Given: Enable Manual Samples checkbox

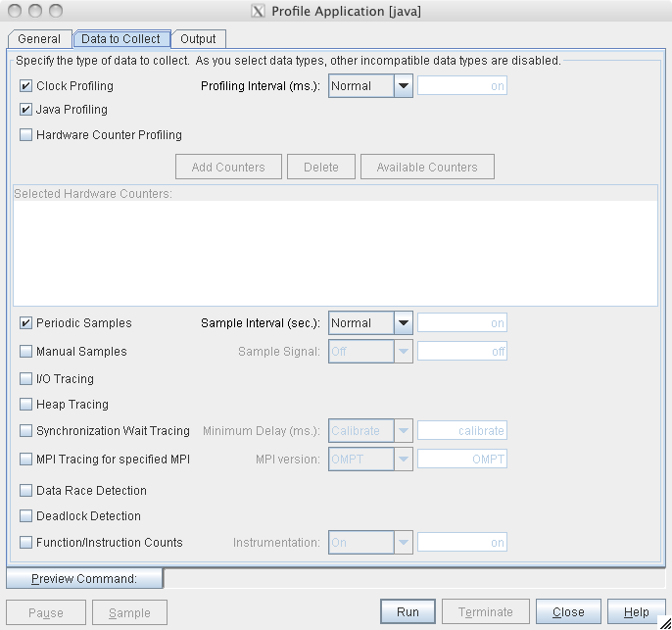Looking at the screenshot, I should point(25,352).
